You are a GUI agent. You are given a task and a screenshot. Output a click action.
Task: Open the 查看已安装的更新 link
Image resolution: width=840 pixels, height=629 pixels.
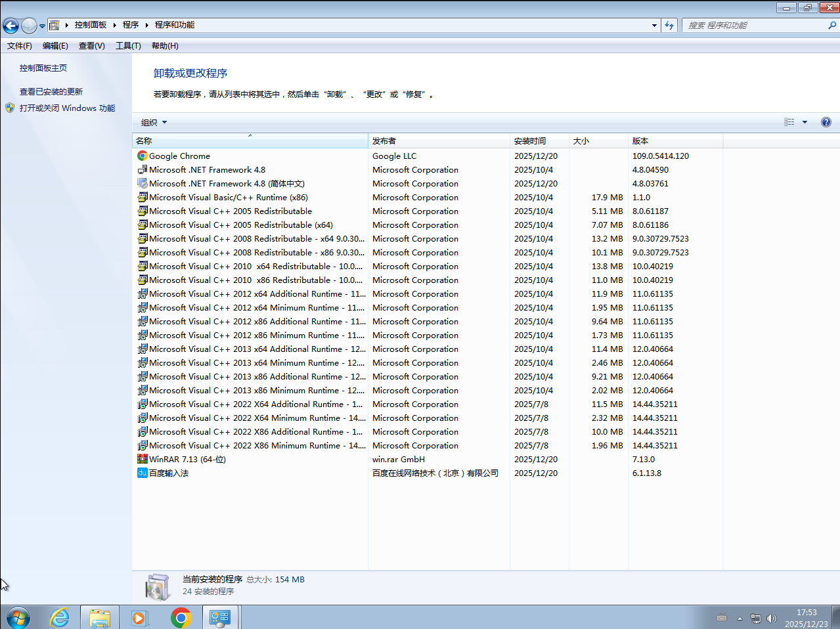(x=51, y=92)
